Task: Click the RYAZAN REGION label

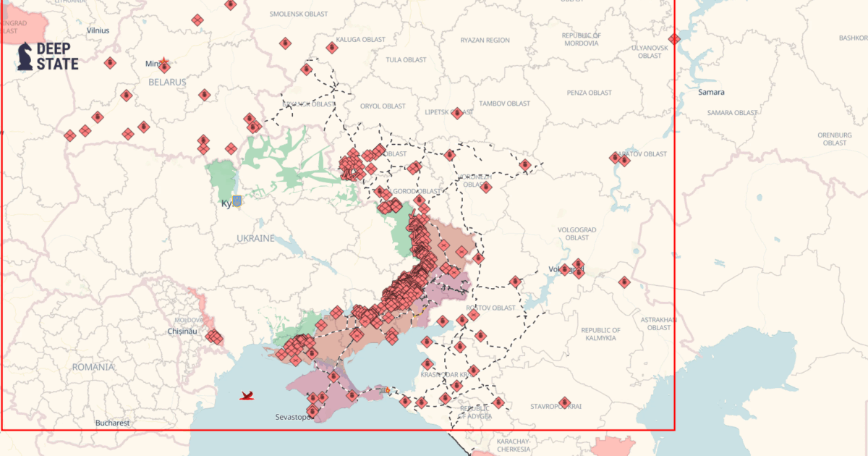Action: click(x=485, y=40)
